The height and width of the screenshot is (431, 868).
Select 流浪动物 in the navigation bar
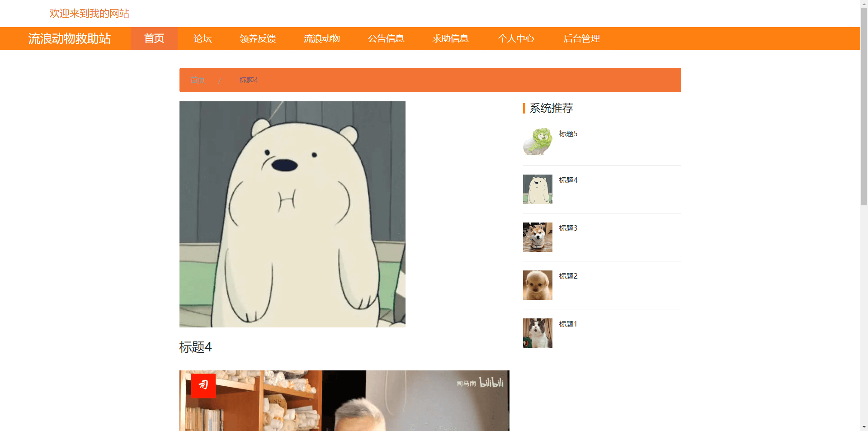(x=322, y=38)
